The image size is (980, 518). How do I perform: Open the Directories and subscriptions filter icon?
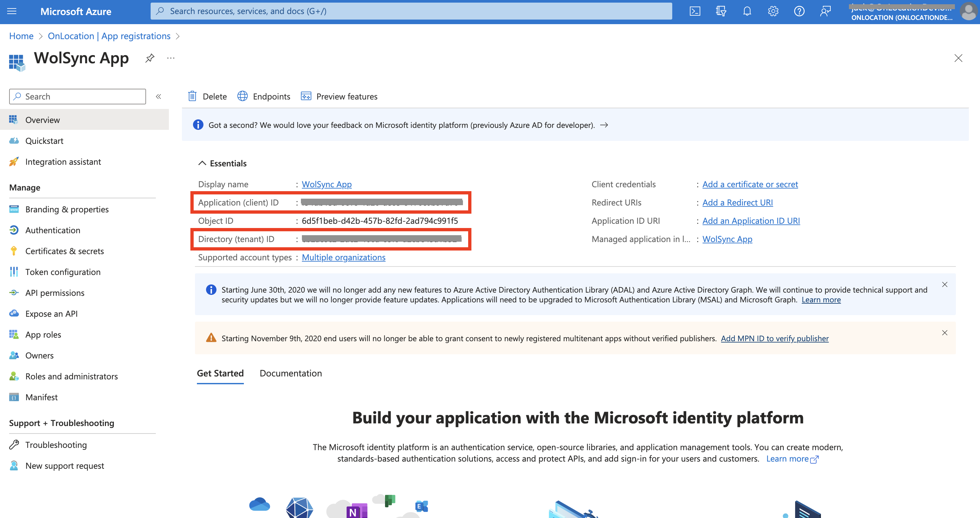pos(721,11)
